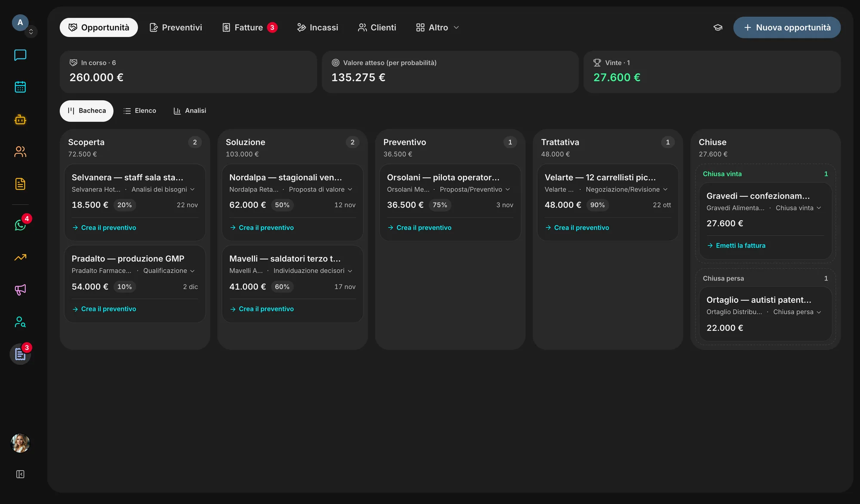Screen dimensions: 860x504
Task: Open the Nordalpa stagionali card title
Action: click(x=286, y=177)
